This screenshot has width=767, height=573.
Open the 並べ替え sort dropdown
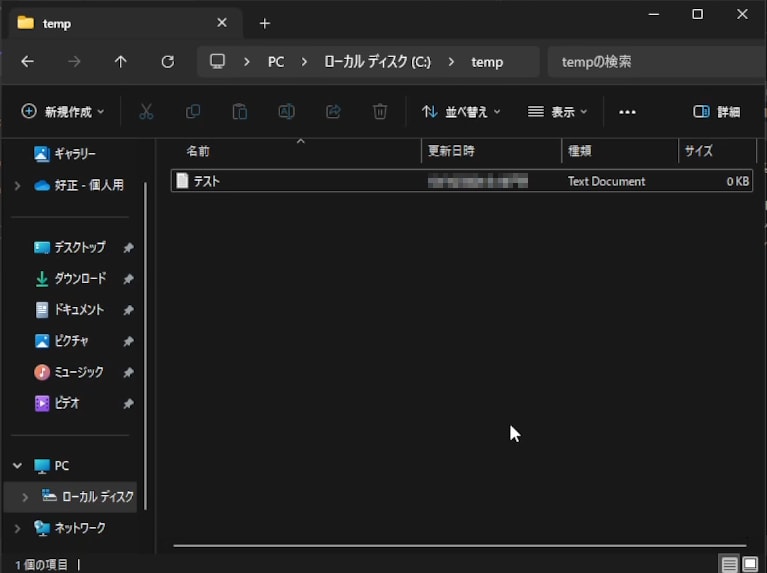461,112
